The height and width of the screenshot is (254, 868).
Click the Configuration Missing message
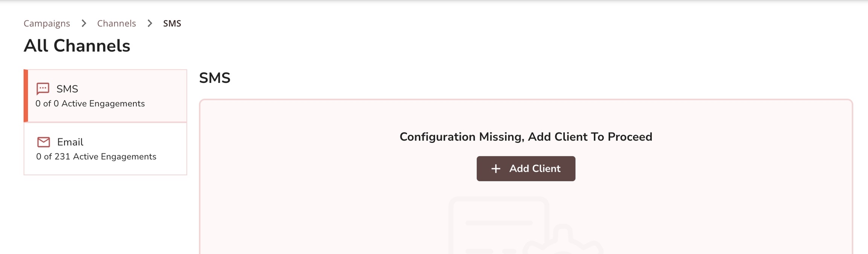pyautogui.click(x=526, y=137)
